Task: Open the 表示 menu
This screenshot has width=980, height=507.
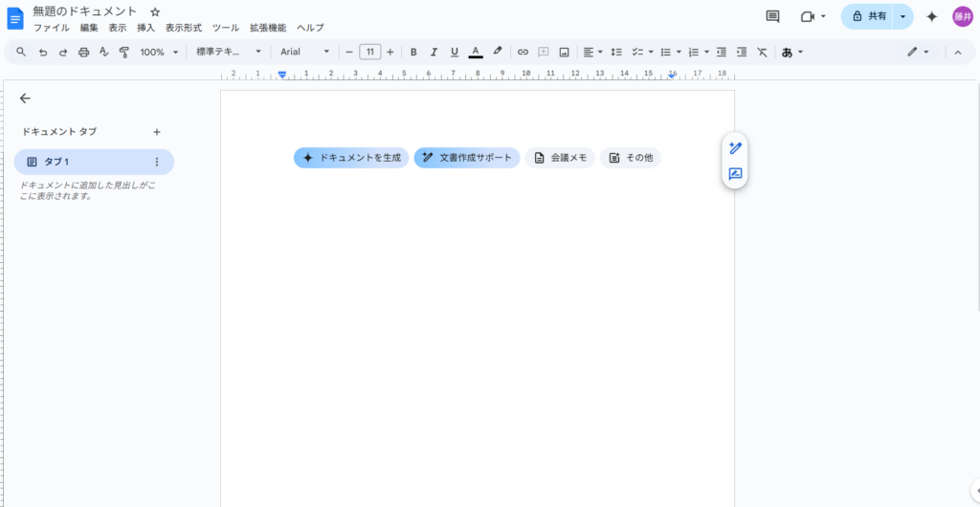Action: 118,28
